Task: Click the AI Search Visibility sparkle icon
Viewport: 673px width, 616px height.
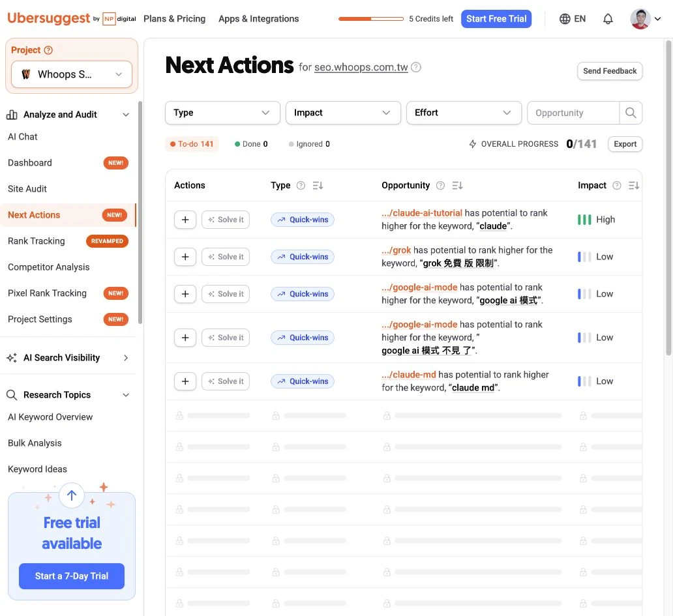Action: coord(12,358)
